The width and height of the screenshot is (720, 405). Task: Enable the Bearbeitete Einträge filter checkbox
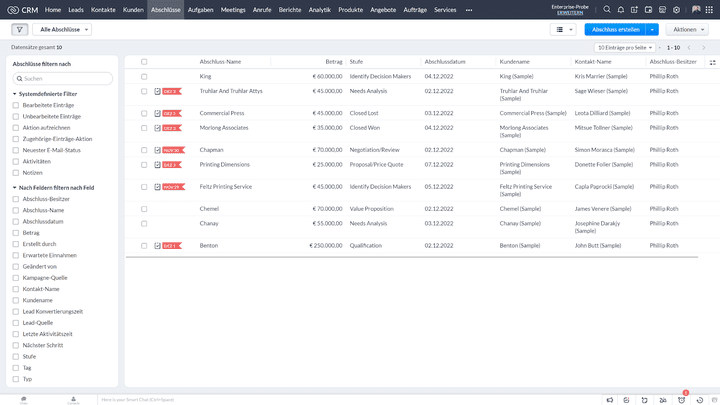click(15, 105)
